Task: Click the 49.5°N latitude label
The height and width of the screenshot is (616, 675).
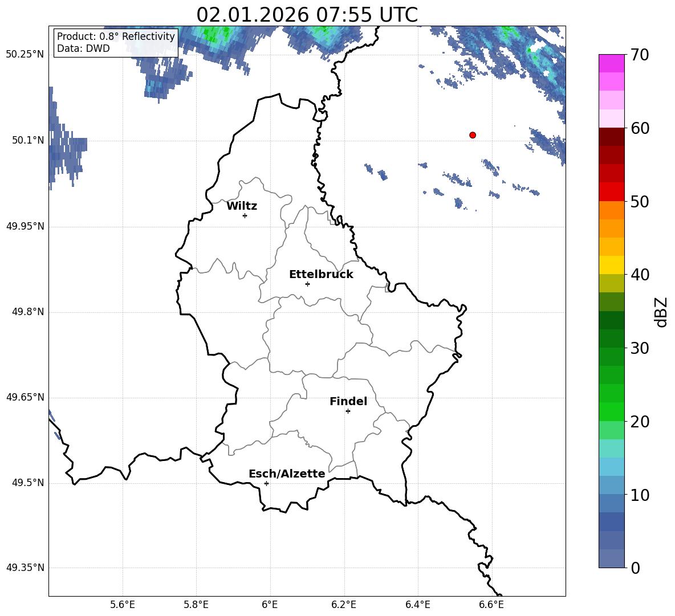Action: point(28,483)
